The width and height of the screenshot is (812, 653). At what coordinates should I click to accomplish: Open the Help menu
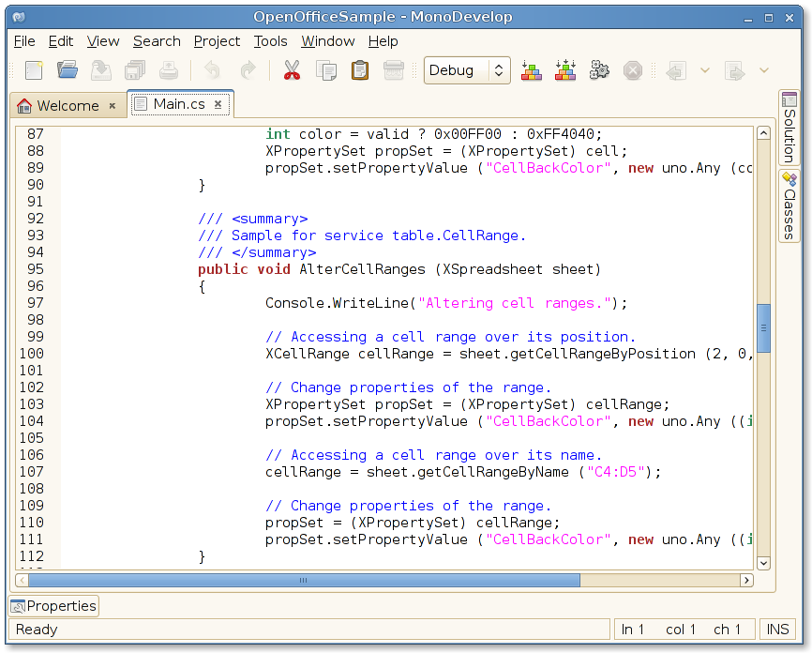coord(383,41)
